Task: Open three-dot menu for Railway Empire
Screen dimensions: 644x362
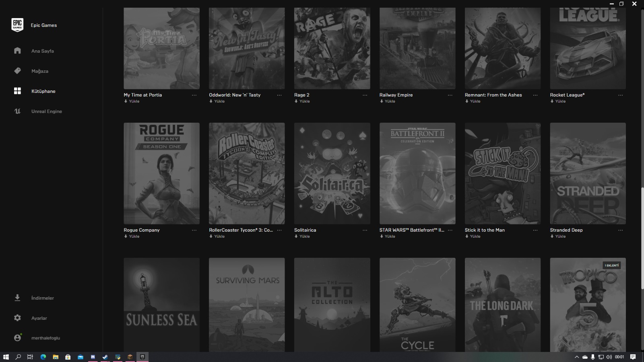Action: click(450, 95)
